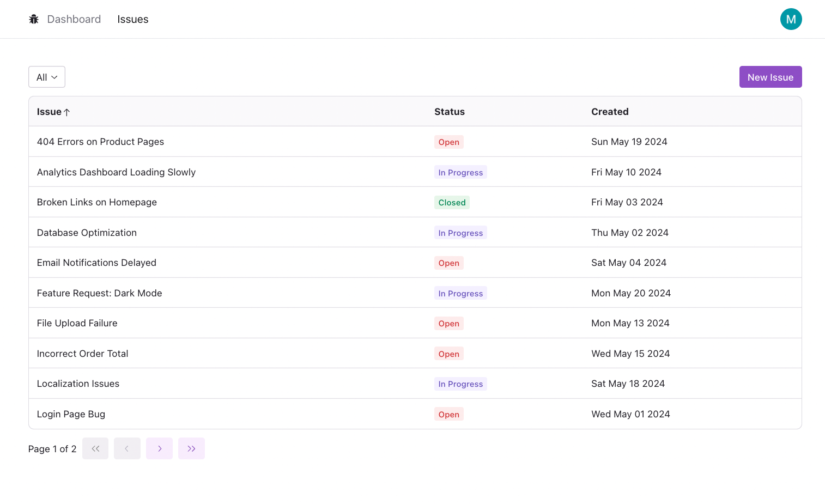Image resolution: width=825 pixels, height=504 pixels.
Task: Sort by the Created column header
Action: point(610,112)
